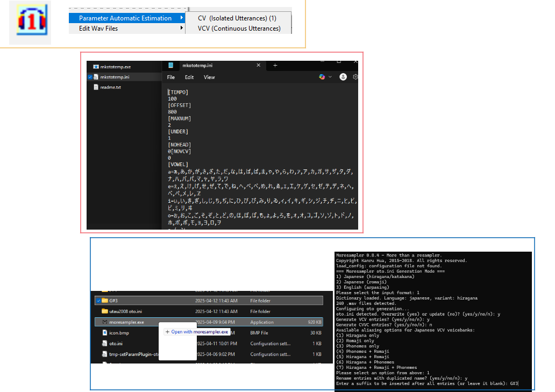
Task: Open the Notepad account profile icon
Action: coord(343,77)
